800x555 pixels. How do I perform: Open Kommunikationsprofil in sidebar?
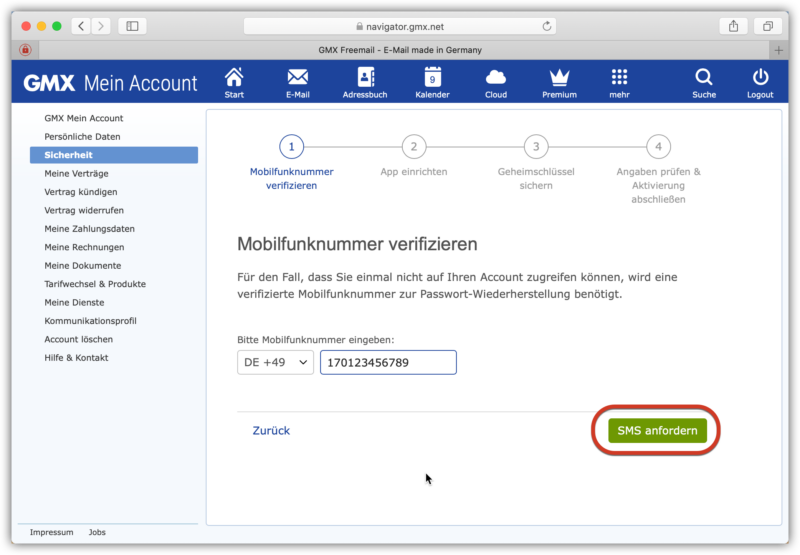point(90,320)
